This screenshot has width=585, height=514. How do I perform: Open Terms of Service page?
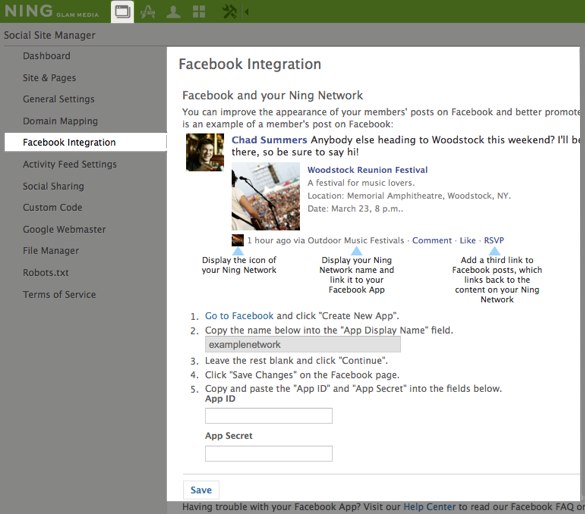click(x=59, y=294)
